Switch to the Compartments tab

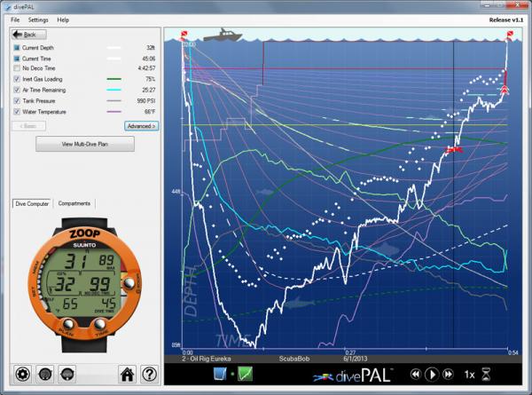point(74,203)
